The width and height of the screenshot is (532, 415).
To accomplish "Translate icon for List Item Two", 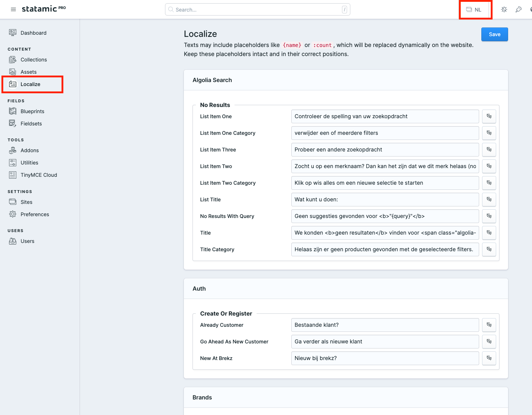I will point(489,166).
